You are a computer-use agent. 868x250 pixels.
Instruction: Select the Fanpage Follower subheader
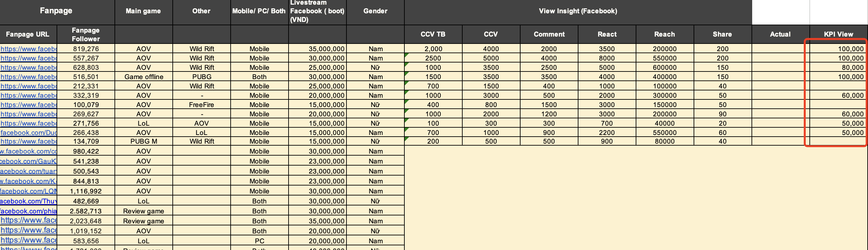click(x=86, y=34)
